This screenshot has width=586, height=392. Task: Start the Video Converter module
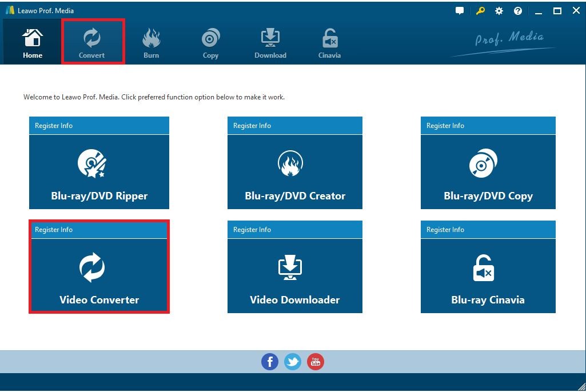(x=99, y=275)
